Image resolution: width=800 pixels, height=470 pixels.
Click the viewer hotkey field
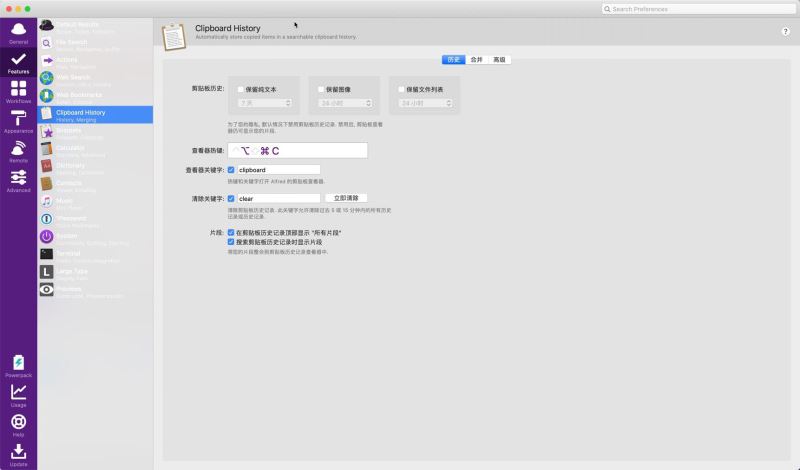[297, 151]
